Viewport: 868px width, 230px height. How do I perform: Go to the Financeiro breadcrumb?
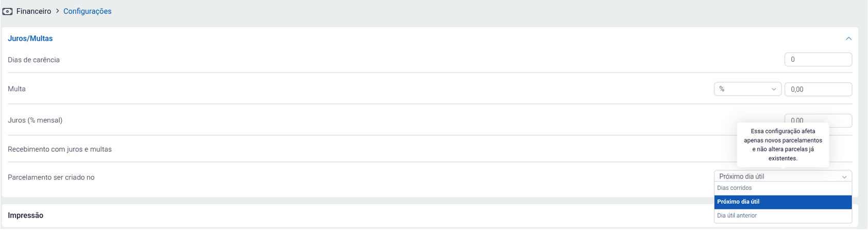click(x=33, y=11)
